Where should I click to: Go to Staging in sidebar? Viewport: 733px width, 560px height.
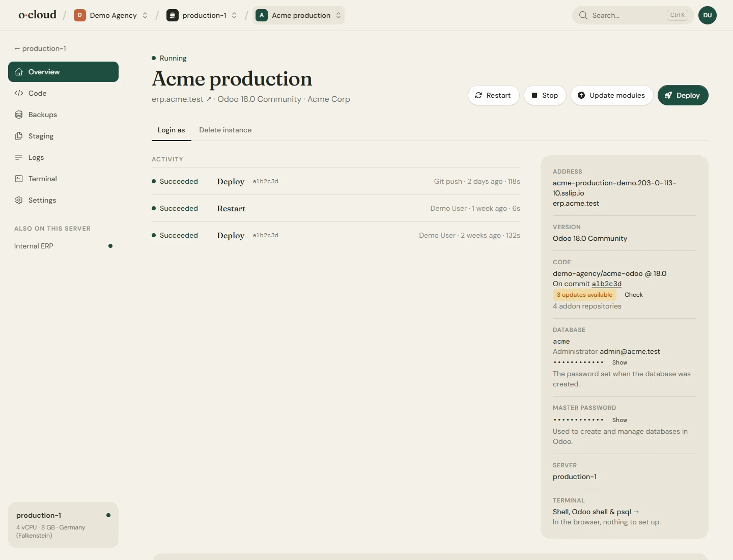point(63,136)
